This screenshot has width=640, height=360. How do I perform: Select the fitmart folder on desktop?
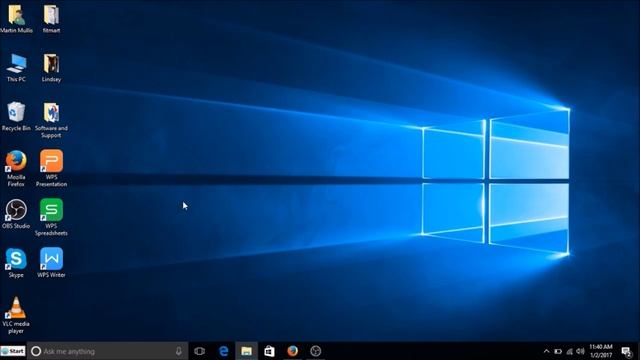pos(51,18)
